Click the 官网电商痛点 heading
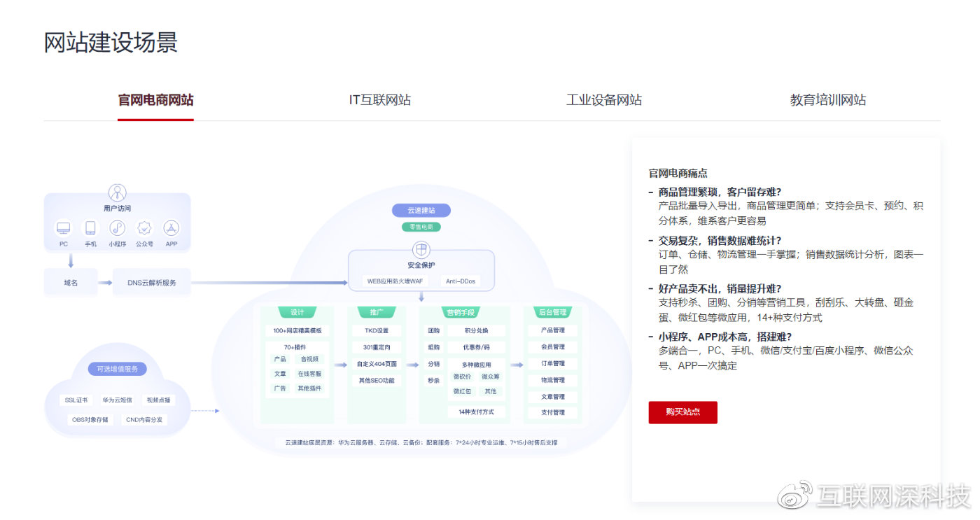This screenshot has height=520, width=980. tap(678, 173)
